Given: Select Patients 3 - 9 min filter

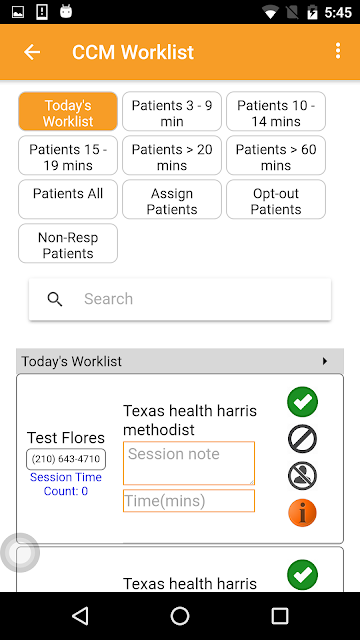Looking at the screenshot, I should pos(172,111).
